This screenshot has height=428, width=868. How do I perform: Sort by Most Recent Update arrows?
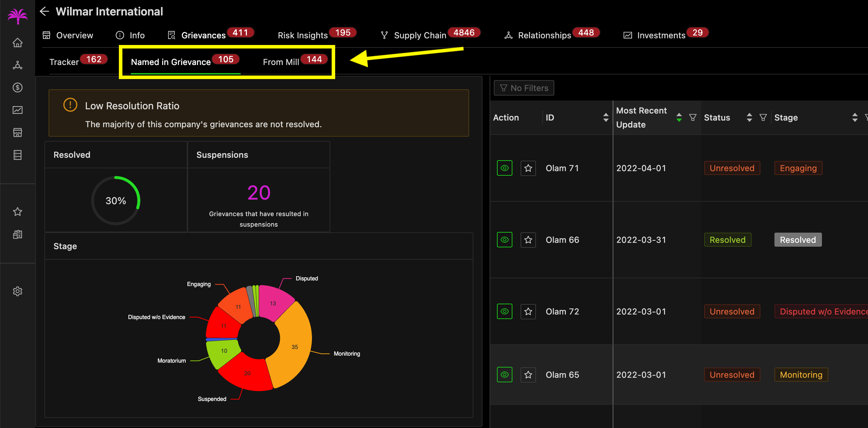(x=679, y=117)
